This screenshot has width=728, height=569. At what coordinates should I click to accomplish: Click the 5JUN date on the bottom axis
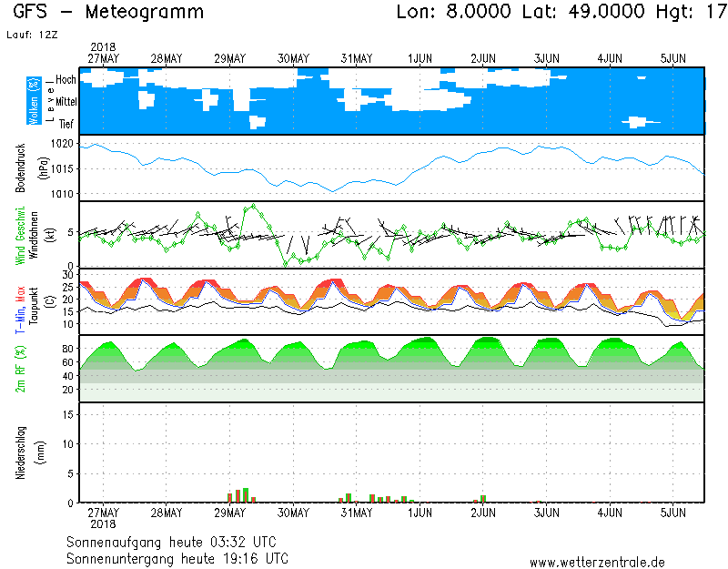(673, 513)
